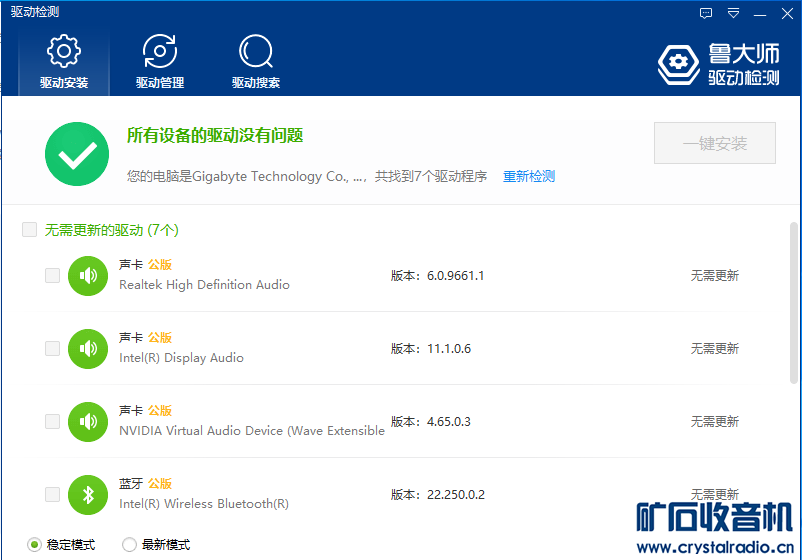
Task: Open the 驱动搜索 tab
Action: (256, 62)
